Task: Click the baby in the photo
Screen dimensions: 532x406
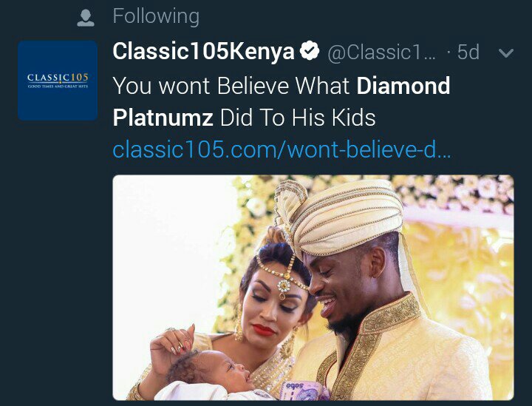Action: click(207, 373)
